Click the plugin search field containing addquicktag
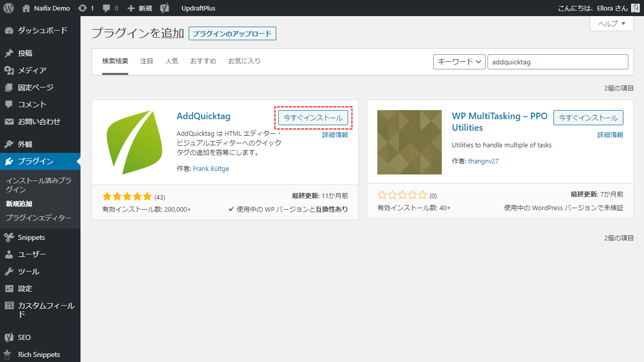This screenshot has height=362, width=644. 558,62
